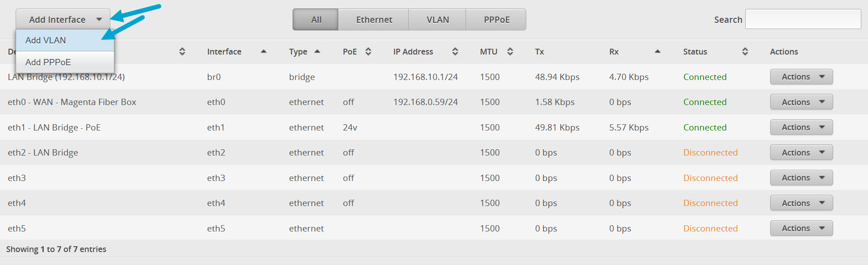Click the IP Address sort icon
This screenshot has height=265, width=868.
(455, 51)
